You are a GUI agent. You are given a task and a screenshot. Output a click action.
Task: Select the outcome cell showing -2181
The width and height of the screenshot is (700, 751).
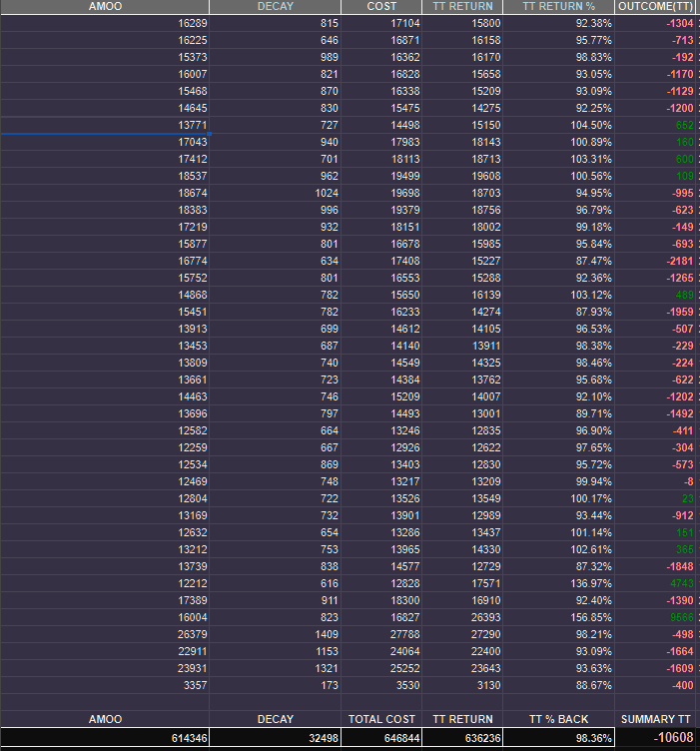coord(655,261)
